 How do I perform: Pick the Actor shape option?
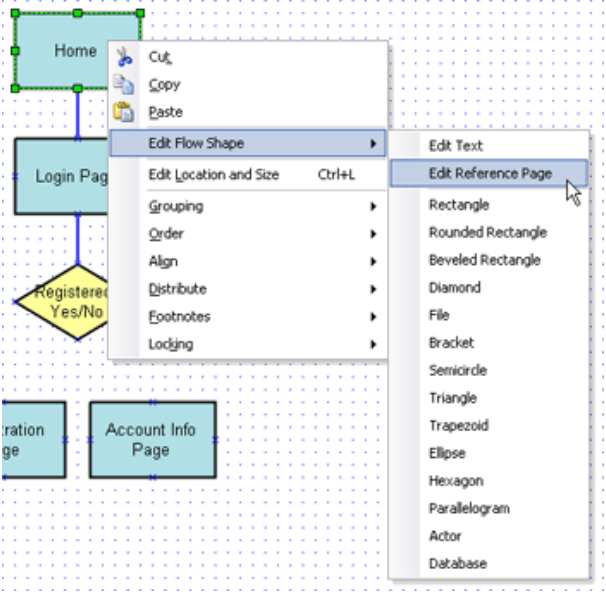(445, 535)
